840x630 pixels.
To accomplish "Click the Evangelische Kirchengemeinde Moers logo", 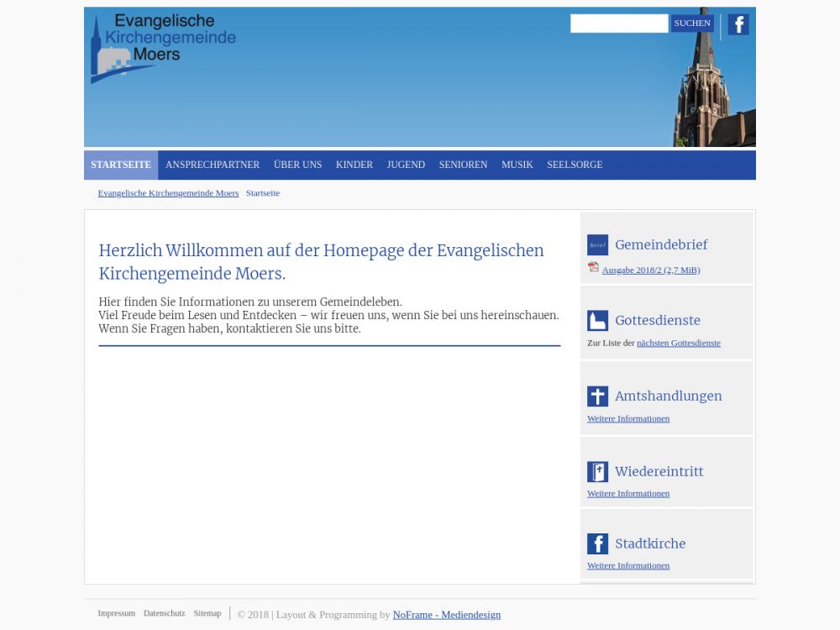I will pos(163,47).
